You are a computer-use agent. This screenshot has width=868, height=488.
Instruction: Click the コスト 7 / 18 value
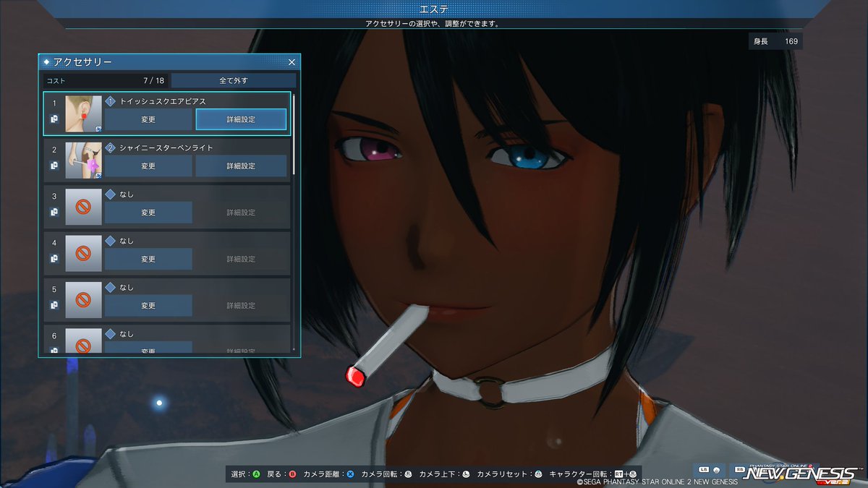[153, 80]
